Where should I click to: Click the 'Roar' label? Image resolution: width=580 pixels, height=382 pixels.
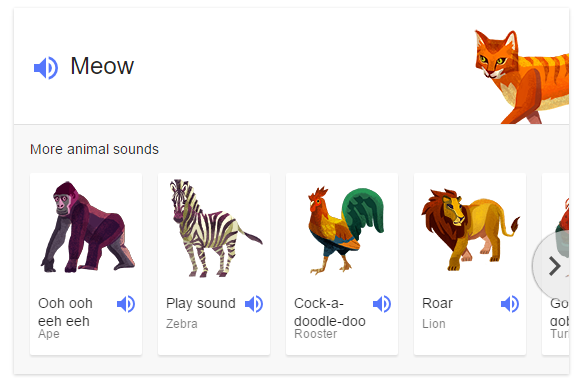click(x=437, y=303)
